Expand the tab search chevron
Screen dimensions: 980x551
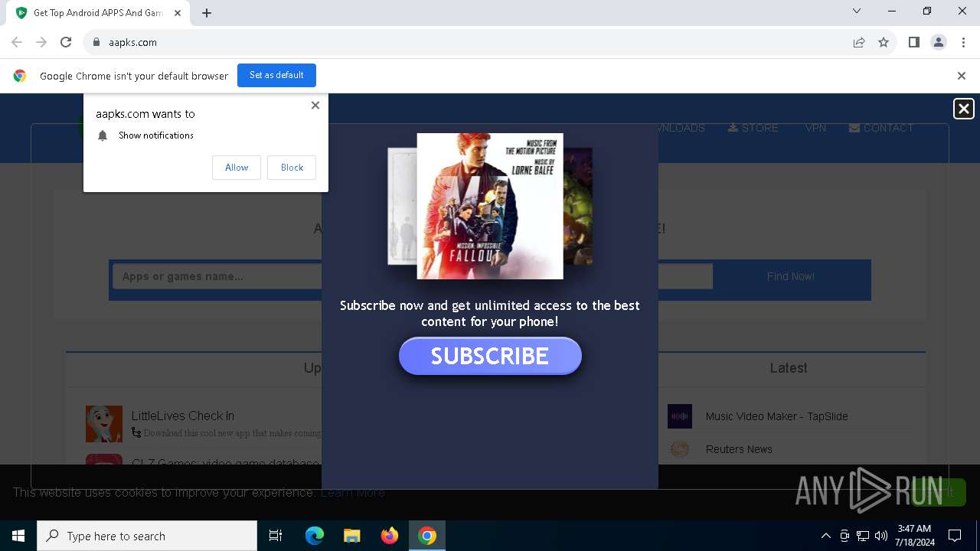pos(857,11)
